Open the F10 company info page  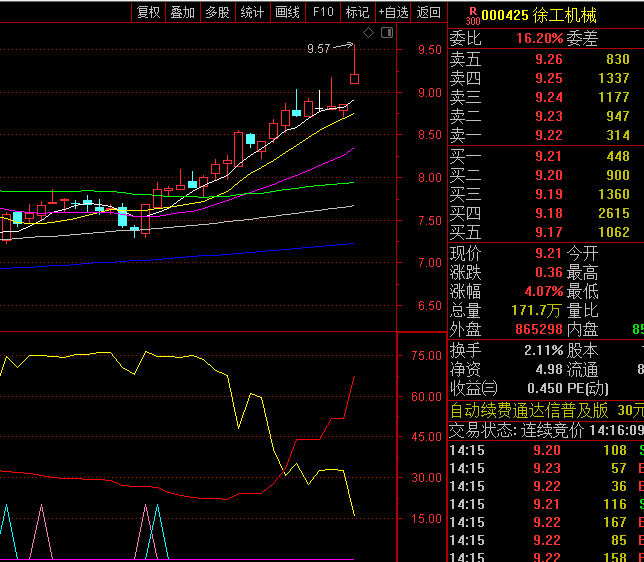click(322, 12)
